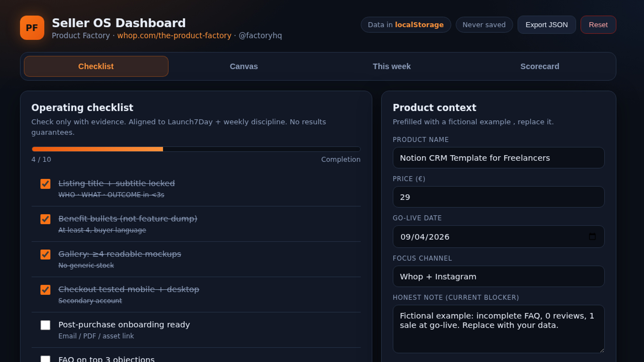Click the Operating checklist heading
644x362 pixels.
pyautogui.click(x=82, y=108)
